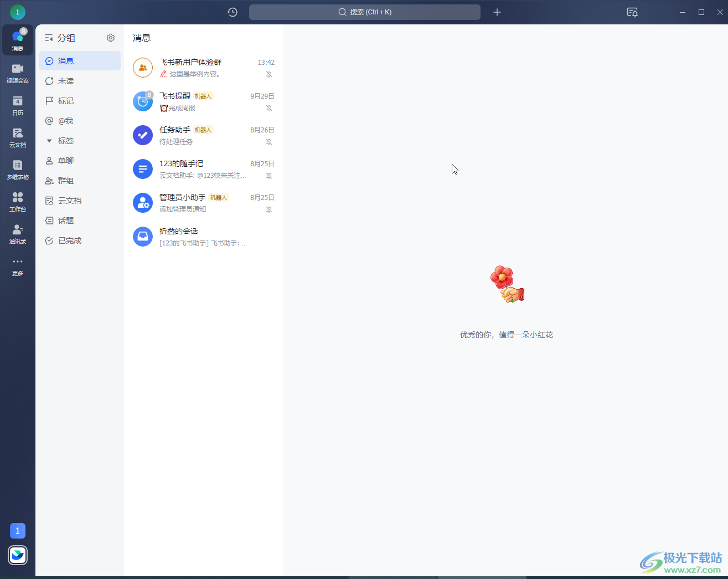Open the Contacts (通讯录) sidebar icon
The height and width of the screenshot is (579, 728).
[18, 234]
